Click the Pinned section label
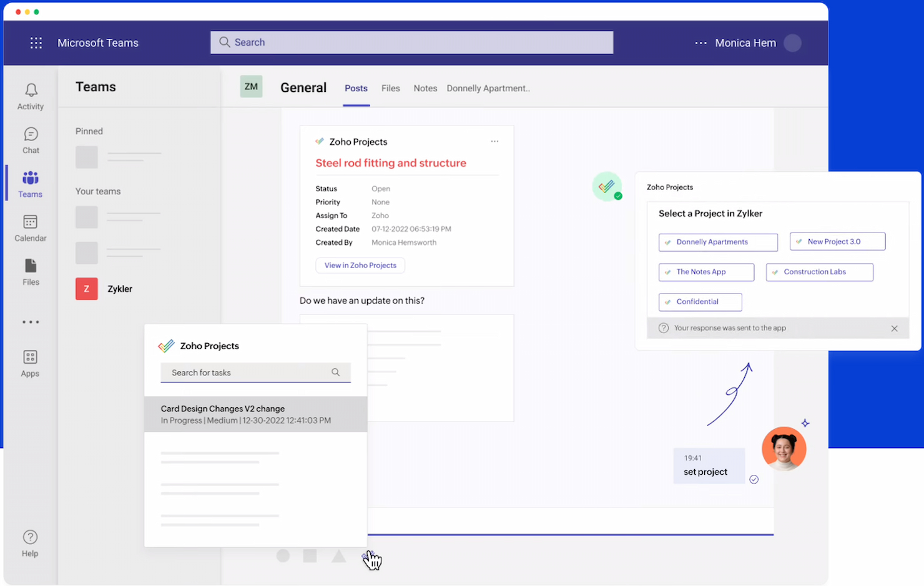924x586 pixels. click(89, 131)
